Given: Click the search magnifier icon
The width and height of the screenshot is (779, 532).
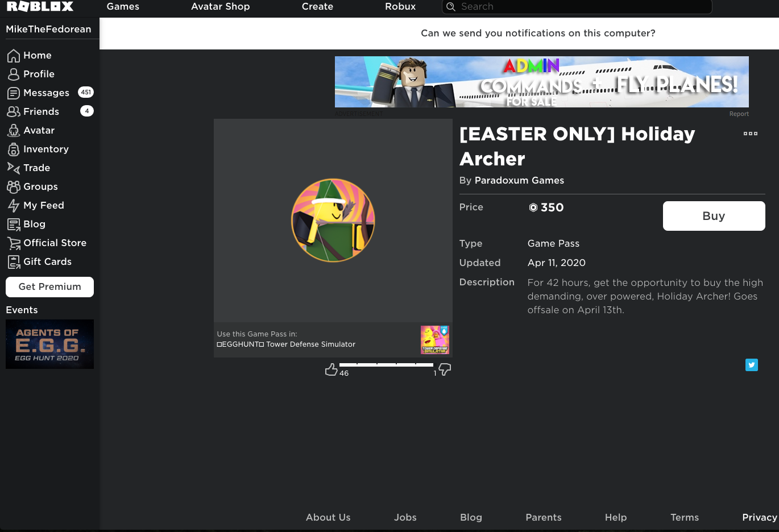Looking at the screenshot, I should tap(451, 6).
